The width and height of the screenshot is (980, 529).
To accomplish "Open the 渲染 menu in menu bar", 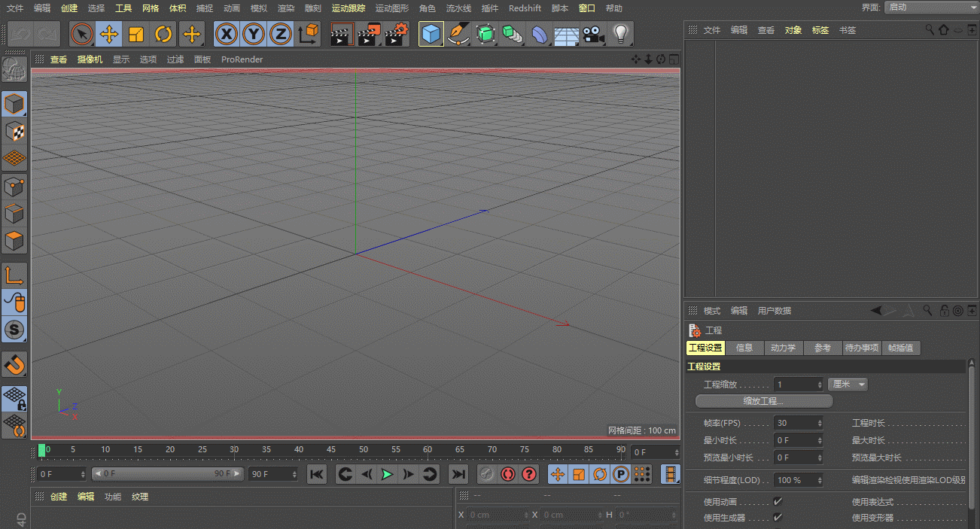I will [x=286, y=8].
